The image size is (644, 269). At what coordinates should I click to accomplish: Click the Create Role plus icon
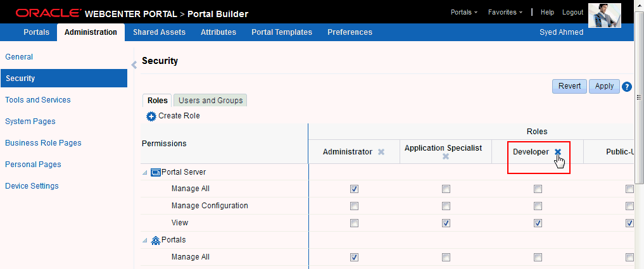tap(151, 116)
